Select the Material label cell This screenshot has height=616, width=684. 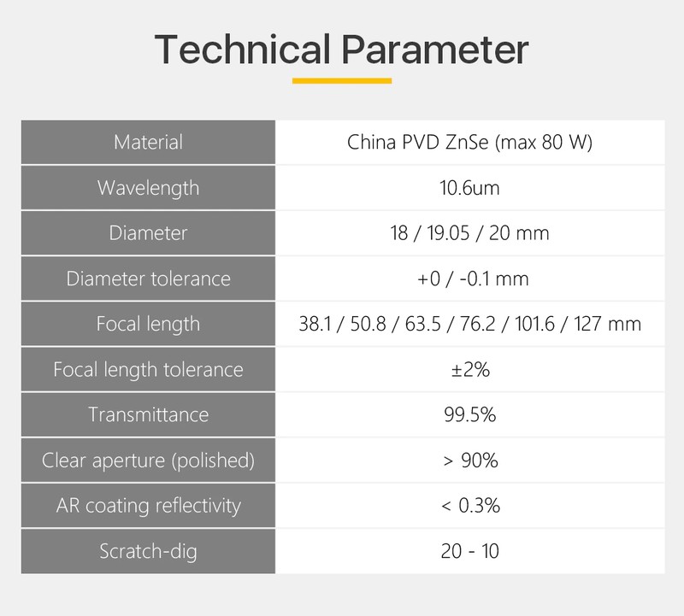(x=148, y=143)
